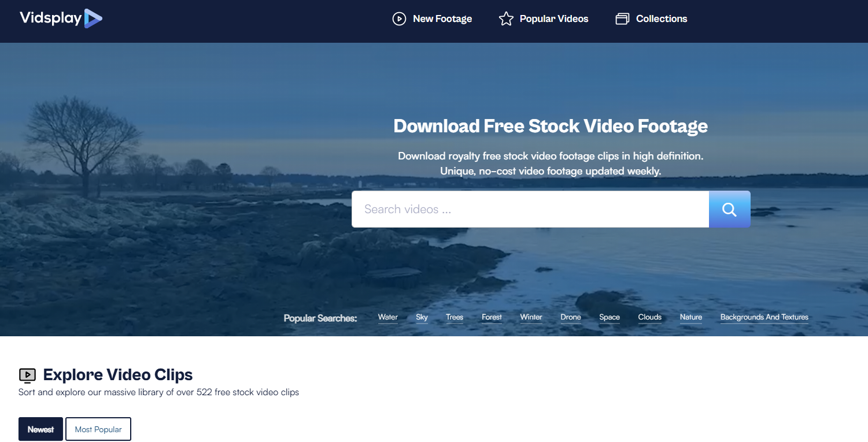
Task: Click the Vidsplay logo
Action: (61, 18)
